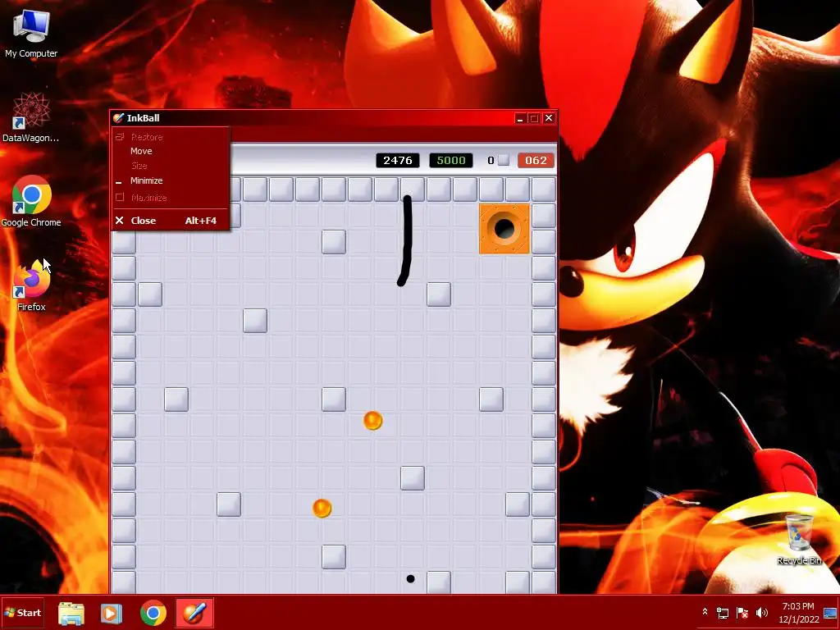This screenshot has width=840, height=630.
Task: Click the gray block counter icon beside 0
Action: coord(504,160)
